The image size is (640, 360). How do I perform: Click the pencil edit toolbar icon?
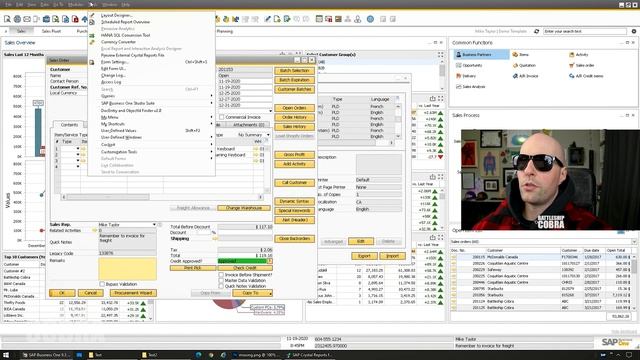pos(267,19)
